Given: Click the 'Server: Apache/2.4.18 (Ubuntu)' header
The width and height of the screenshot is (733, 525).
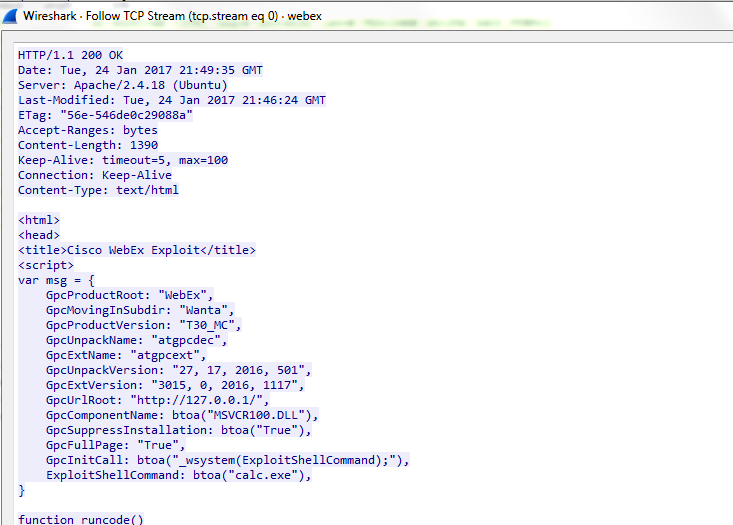Looking at the screenshot, I should click(x=123, y=85).
